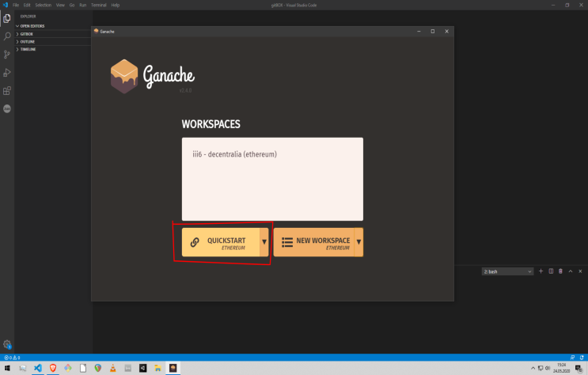The width and height of the screenshot is (588, 375).
Task: Expand the Open Editors section
Action: (32, 26)
